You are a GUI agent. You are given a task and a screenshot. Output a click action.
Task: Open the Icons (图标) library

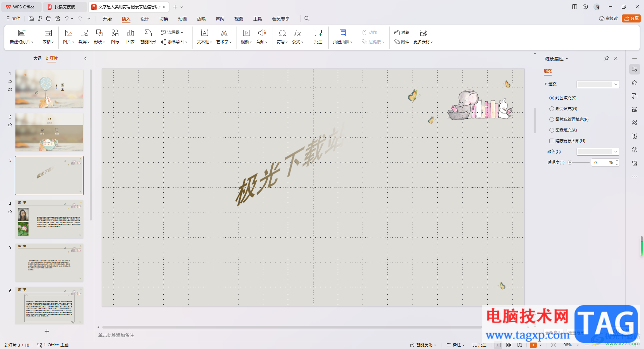[115, 33]
